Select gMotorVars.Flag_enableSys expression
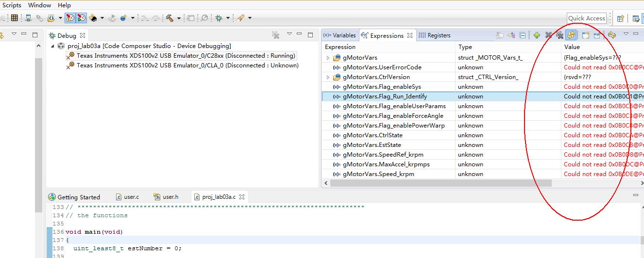Screen dimensions: 644x258 tap(382, 86)
